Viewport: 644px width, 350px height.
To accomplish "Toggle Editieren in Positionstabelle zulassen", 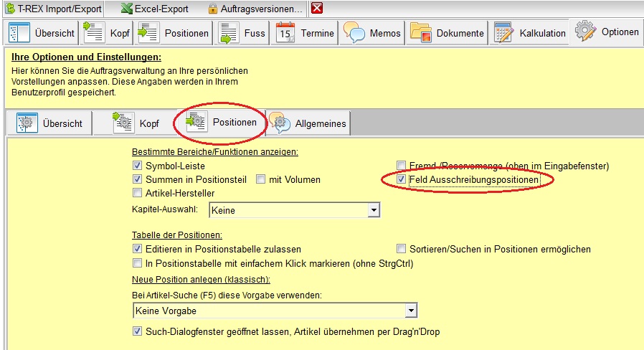I will [137, 249].
